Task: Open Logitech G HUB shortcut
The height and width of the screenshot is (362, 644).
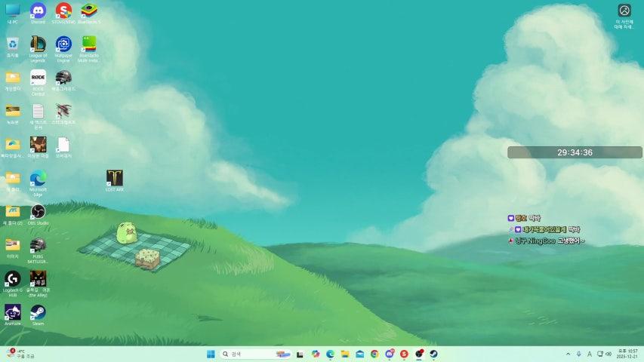Action: point(13,284)
